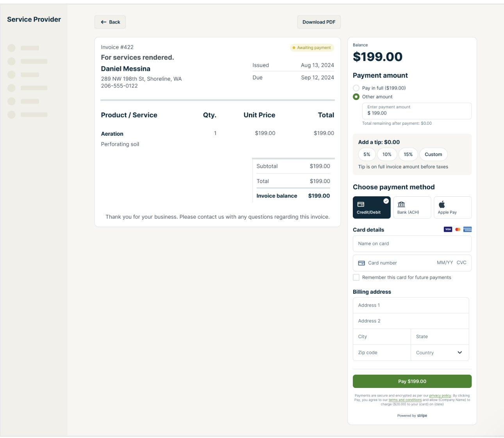This screenshot has width=504, height=438.
Task: Select the Credit/Debit card payment icon
Action: 361,204
